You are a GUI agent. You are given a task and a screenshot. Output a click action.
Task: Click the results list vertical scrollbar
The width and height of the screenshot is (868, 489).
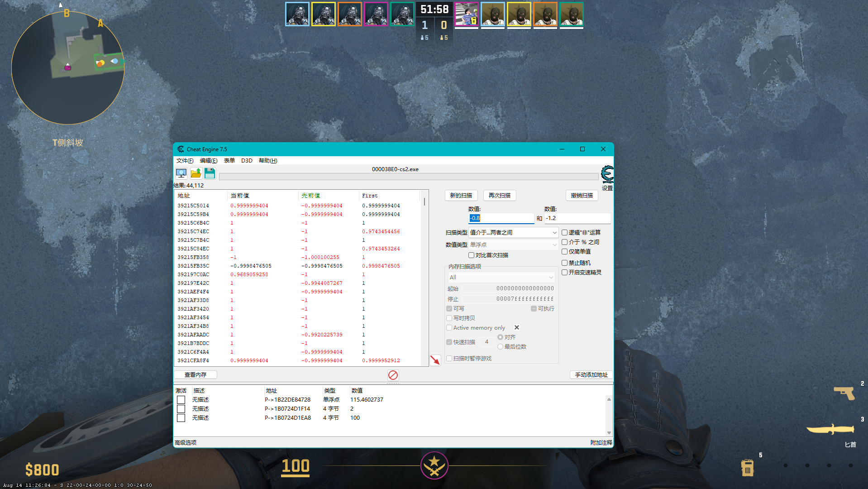click(x=424, y=278)
